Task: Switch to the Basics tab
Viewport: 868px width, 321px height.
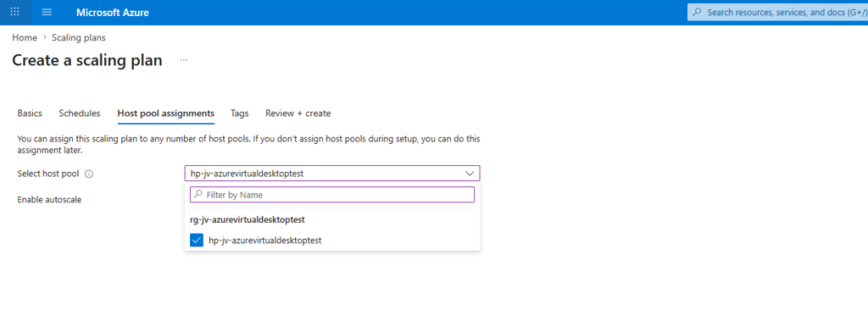Action: click(x=30, y=113)
